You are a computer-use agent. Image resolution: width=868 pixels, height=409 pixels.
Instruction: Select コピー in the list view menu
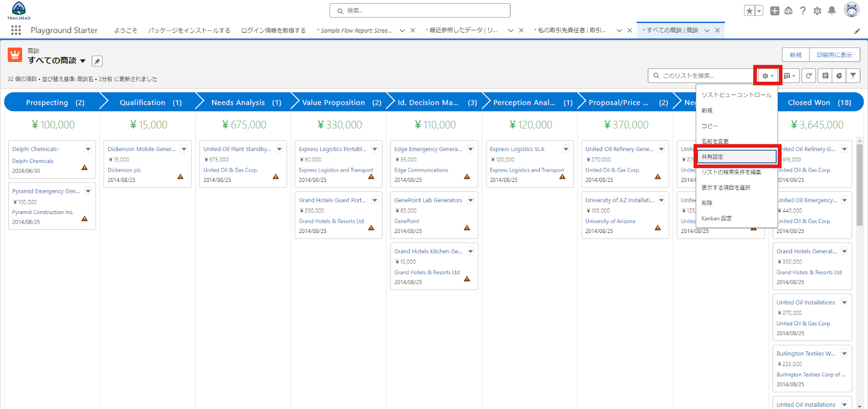click(x=737, y=126)
